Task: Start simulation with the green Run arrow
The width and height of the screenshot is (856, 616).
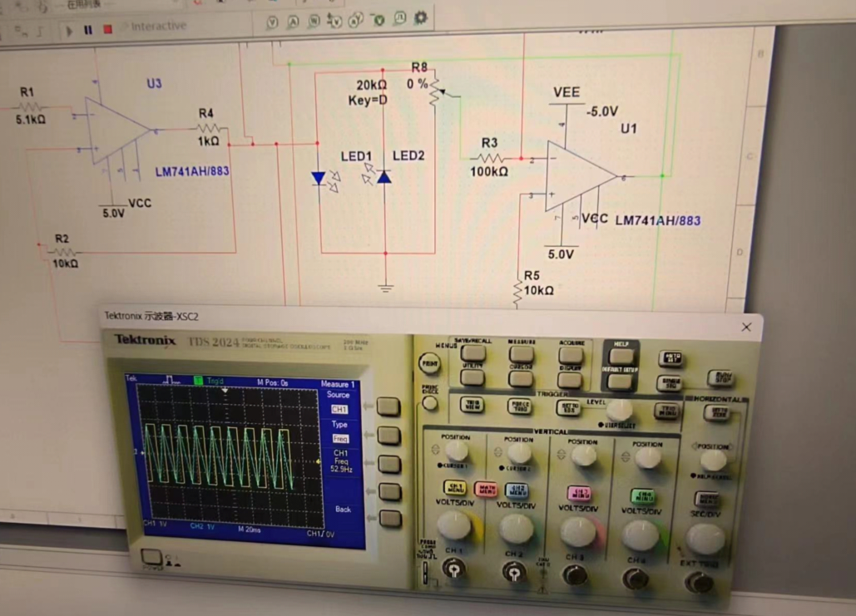Action: [x=69, y=31]
